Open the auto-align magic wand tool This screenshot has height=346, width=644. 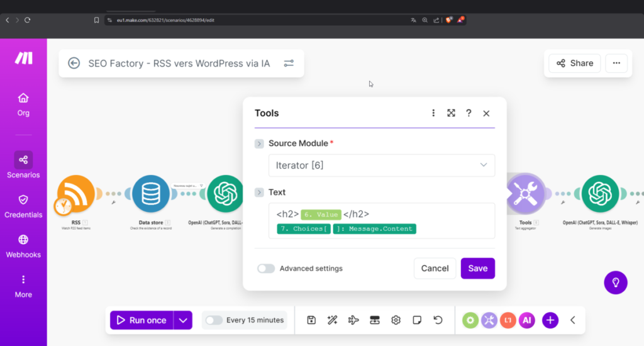[x=333, y=320]
